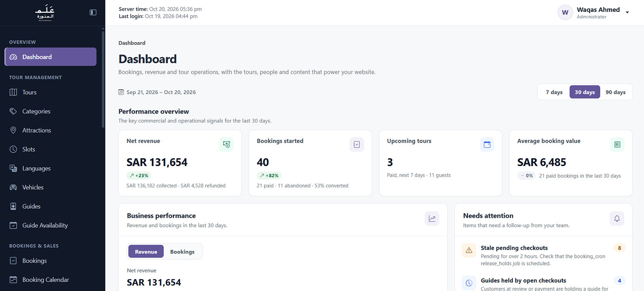The width and height of the screenshot is (644, 291).
Task: Open Dashboard in the sidebar menu
Action: pyautogui.click(x=51, y=57)
